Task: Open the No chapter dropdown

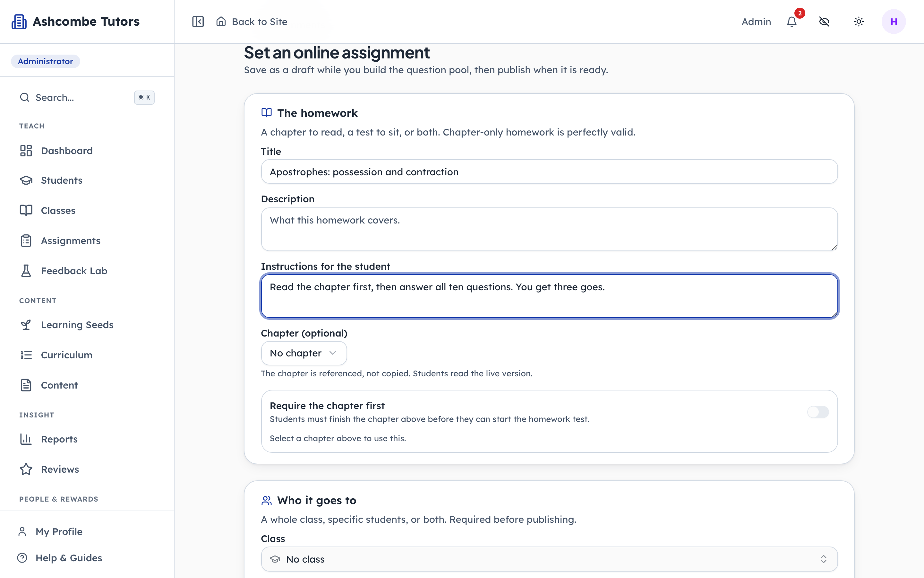Action: [x=304, y=353]
